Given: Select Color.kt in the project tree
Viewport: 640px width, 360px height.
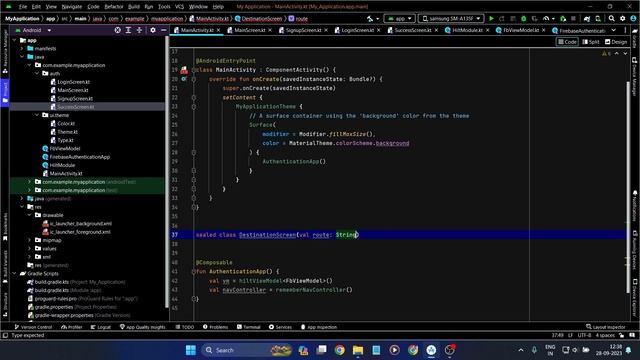Looking at the screenshot, I should point(66,124).
